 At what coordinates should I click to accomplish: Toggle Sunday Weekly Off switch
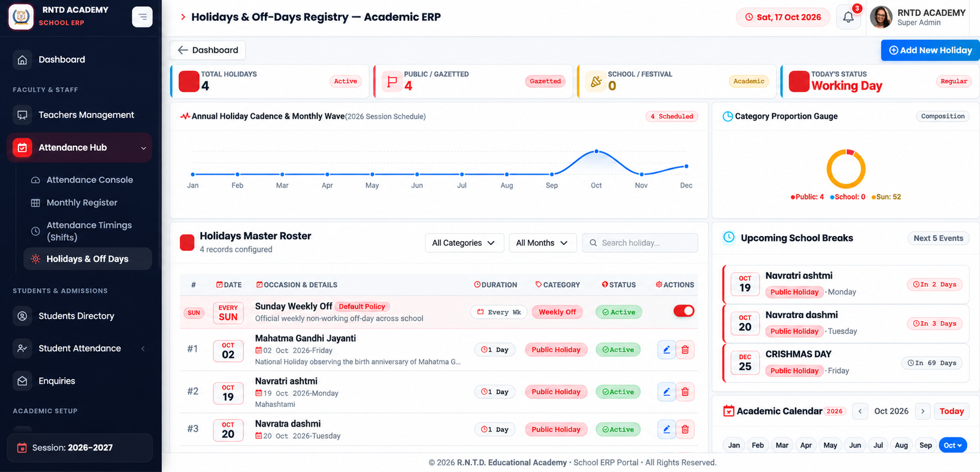(684, 311)
